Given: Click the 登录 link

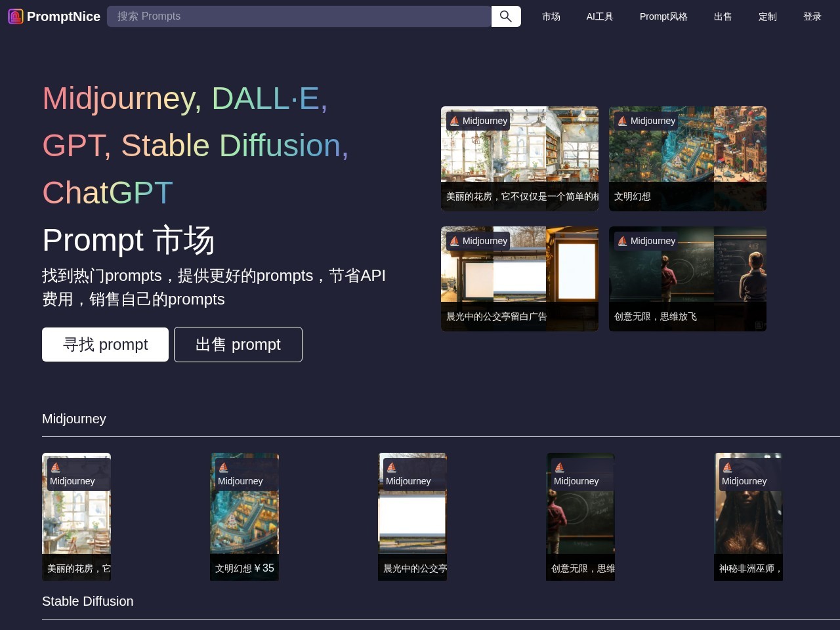Looking at the screenshot, I should pyautogui.click(x=812, y=16).
